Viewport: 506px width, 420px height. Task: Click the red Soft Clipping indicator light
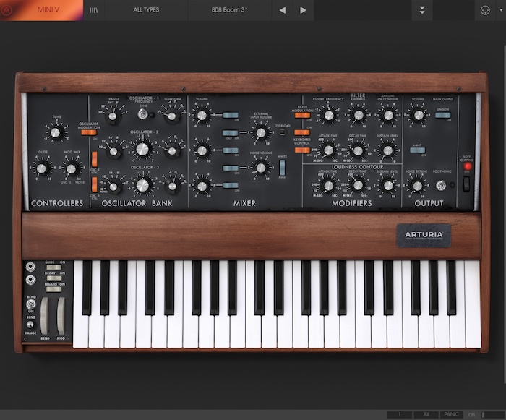point(467,166)
